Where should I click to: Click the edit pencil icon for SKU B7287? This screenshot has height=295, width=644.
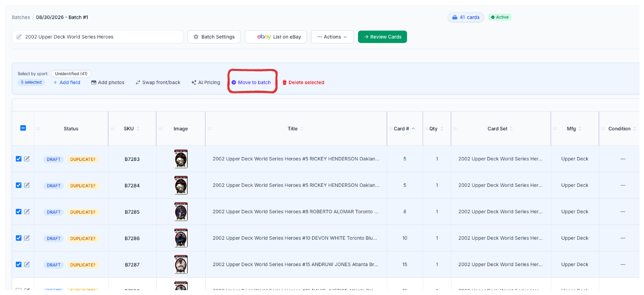click(x=27, y=265)
